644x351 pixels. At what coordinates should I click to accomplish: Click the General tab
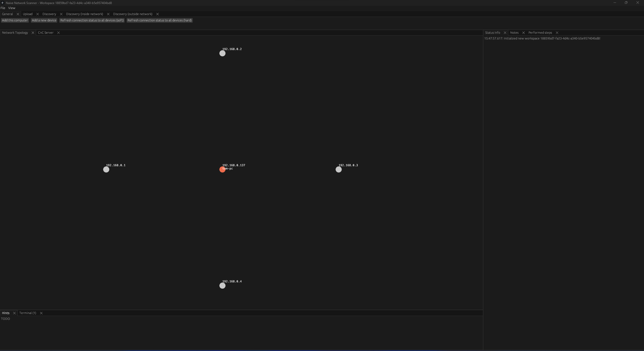click(x=7, y=14)
